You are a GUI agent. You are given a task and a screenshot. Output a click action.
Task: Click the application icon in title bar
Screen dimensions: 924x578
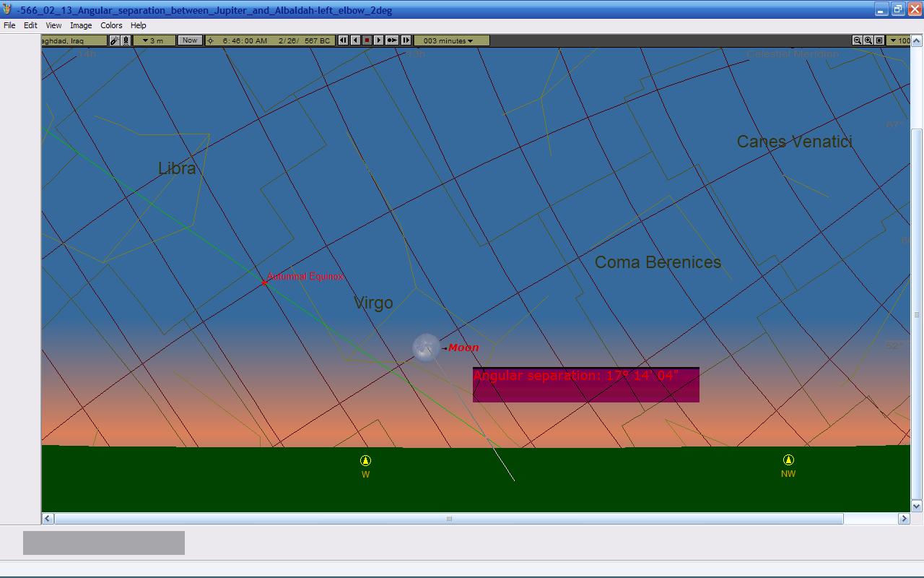point(7,9)
